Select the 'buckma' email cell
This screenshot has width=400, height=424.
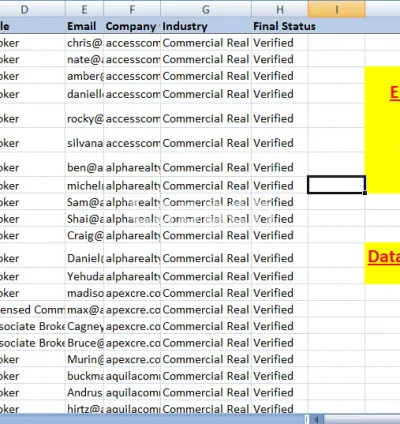84,376
